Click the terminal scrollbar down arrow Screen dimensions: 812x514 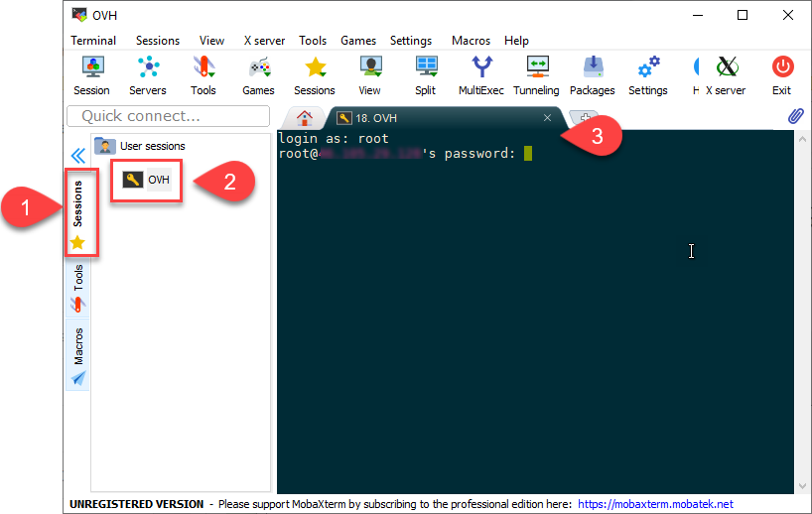click(x=802, y=486)
